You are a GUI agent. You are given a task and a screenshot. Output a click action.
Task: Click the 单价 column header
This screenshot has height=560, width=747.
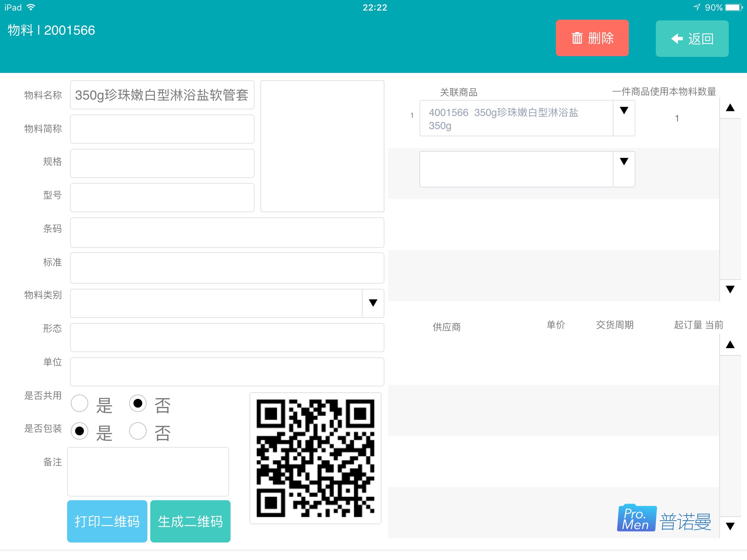click(556, 325)
